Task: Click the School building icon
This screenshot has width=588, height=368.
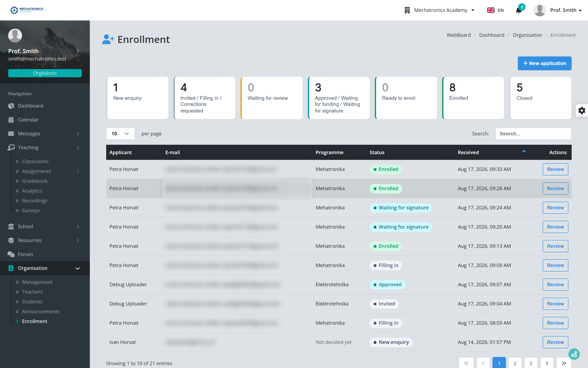Action: click(x=11, y=226)
